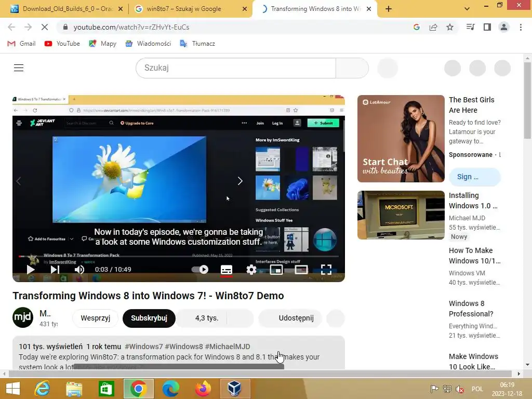Click the #MichaelMJD hashtag

coord(228,347)
